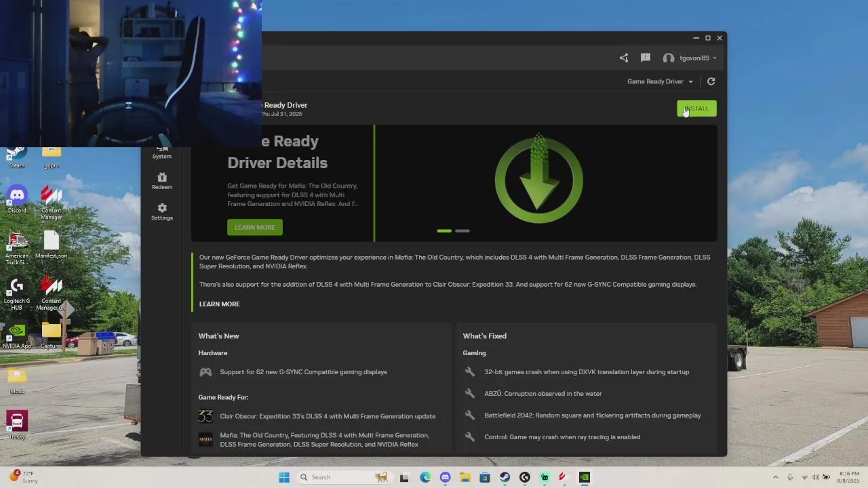Switch to NVIDIA app in taskbar
Screen dimensions: 868x488
pyautogui.click(x=585, y=477)
